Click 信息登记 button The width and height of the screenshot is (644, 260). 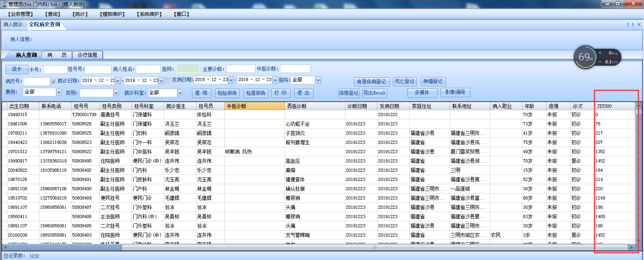pos(349,93)
